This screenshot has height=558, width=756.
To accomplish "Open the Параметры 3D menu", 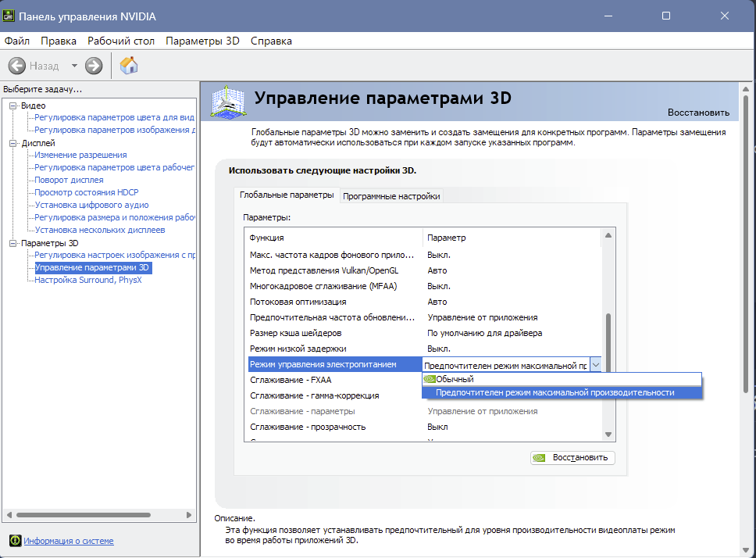I will [202, 41].
